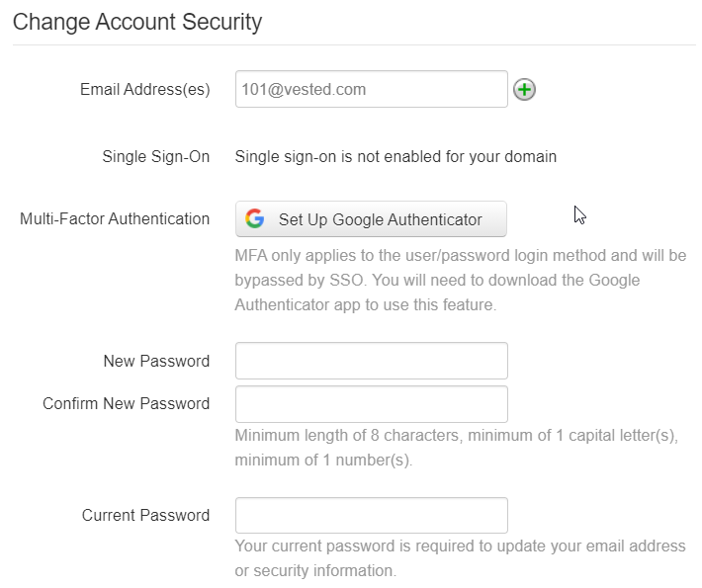
Task: Click the Confirm New Password label
Action: tap(126, 403)
